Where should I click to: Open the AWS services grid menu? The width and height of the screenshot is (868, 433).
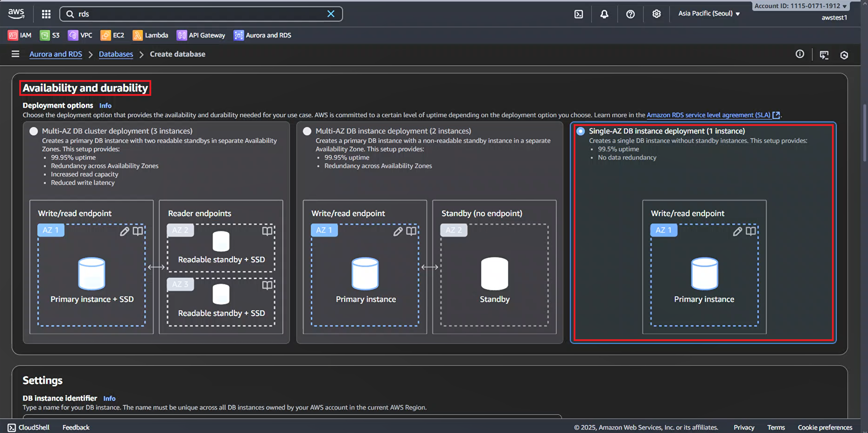46,14
